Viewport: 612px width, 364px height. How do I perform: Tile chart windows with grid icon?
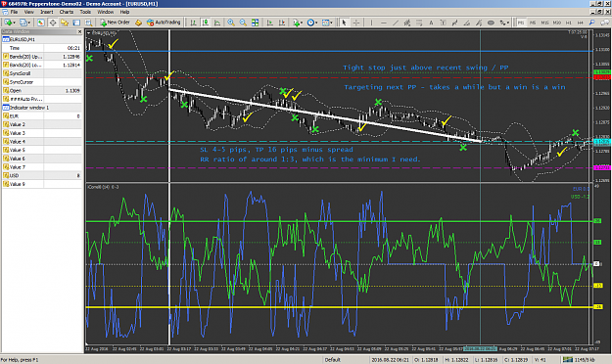coord(255,23)
